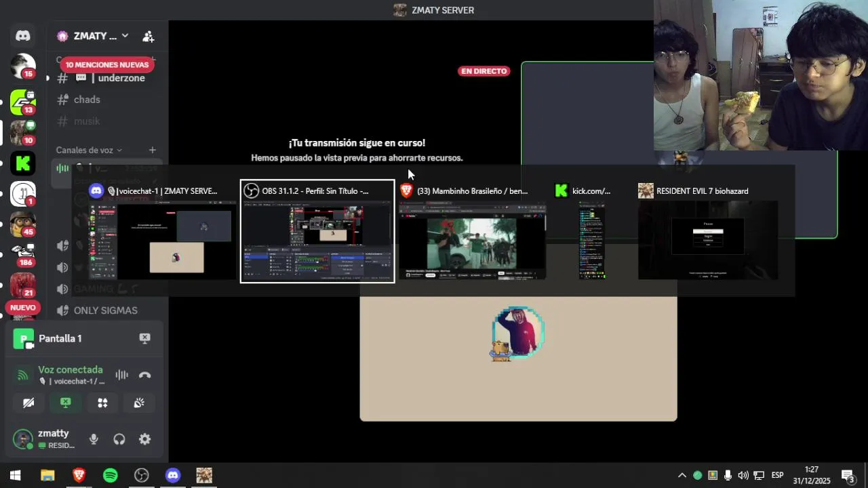This screenshot has height=488, width=868.
Task: Open Spotify from taskbar
Action: [110, 475]
